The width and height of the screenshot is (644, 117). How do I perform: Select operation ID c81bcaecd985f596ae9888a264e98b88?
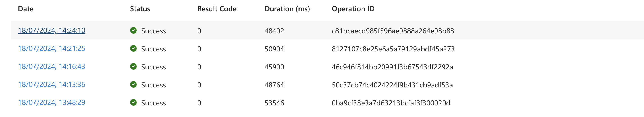pos(393,31)
